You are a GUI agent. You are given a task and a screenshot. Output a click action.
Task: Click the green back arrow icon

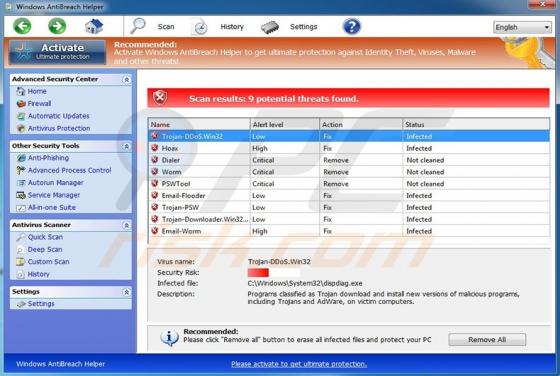click(x=22, y=26)
